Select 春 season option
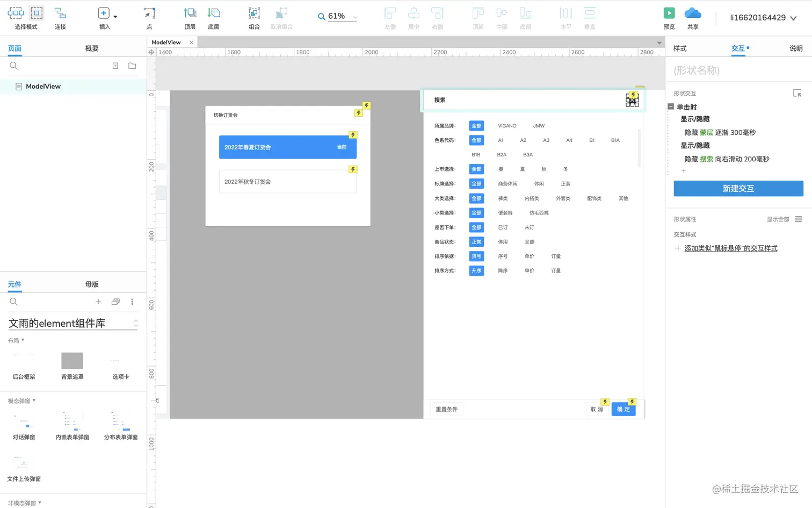Image resolution: width=812 pixels, height=508 pixels. pyautogui.click(x=501, y=169)
